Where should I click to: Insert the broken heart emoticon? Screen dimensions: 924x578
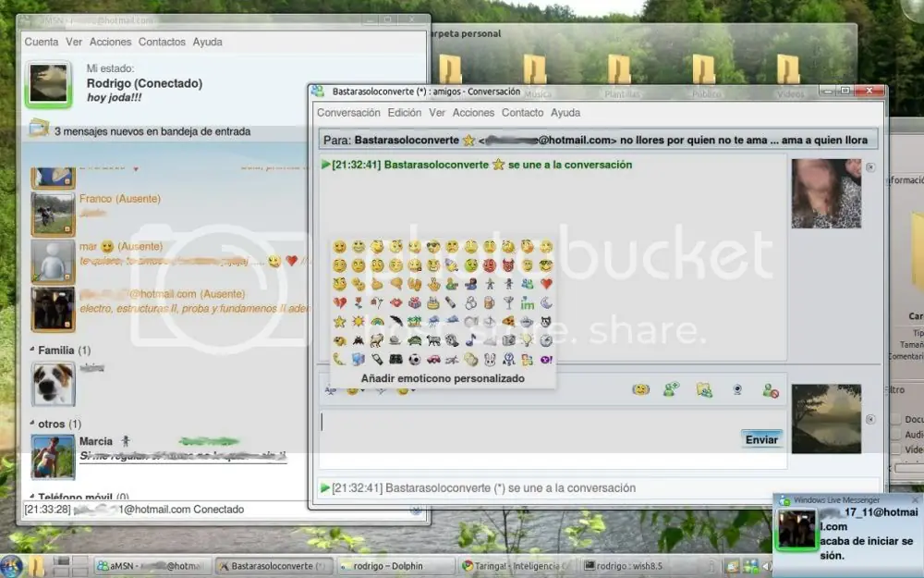tap(339, 303)
